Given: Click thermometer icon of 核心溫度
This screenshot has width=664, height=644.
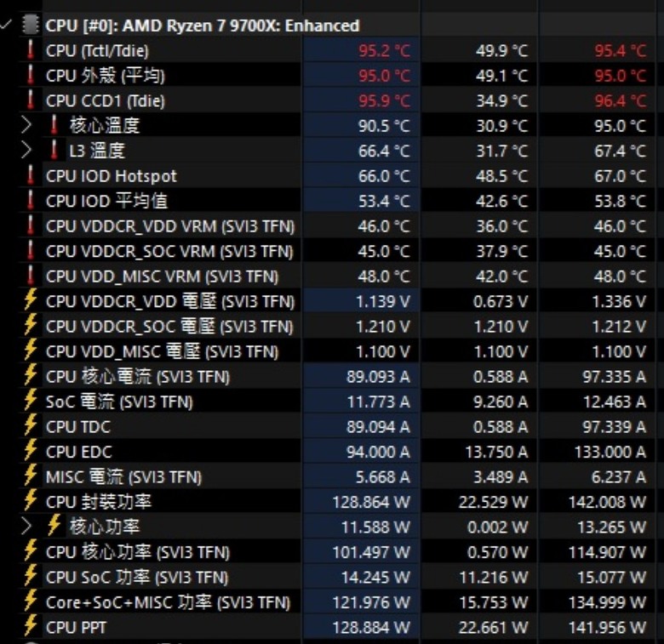Looking at the screenshot, I should [x=54, y=125].
